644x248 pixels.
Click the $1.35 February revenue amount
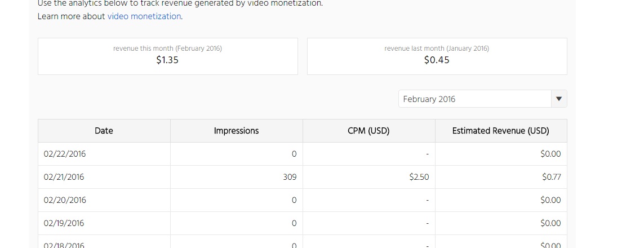(x=167, y=60)
